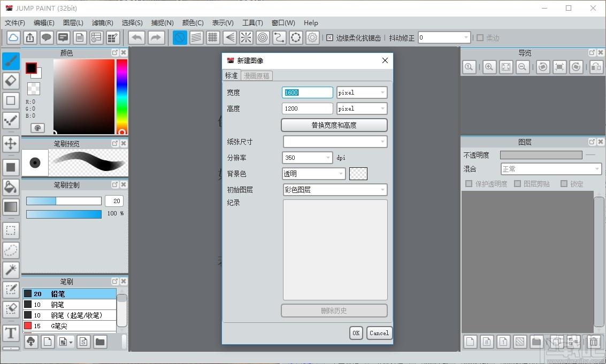The width and height of the screenshot is (606, 364).
Task: Select the Eraser tool
Action: coord(11,81)
